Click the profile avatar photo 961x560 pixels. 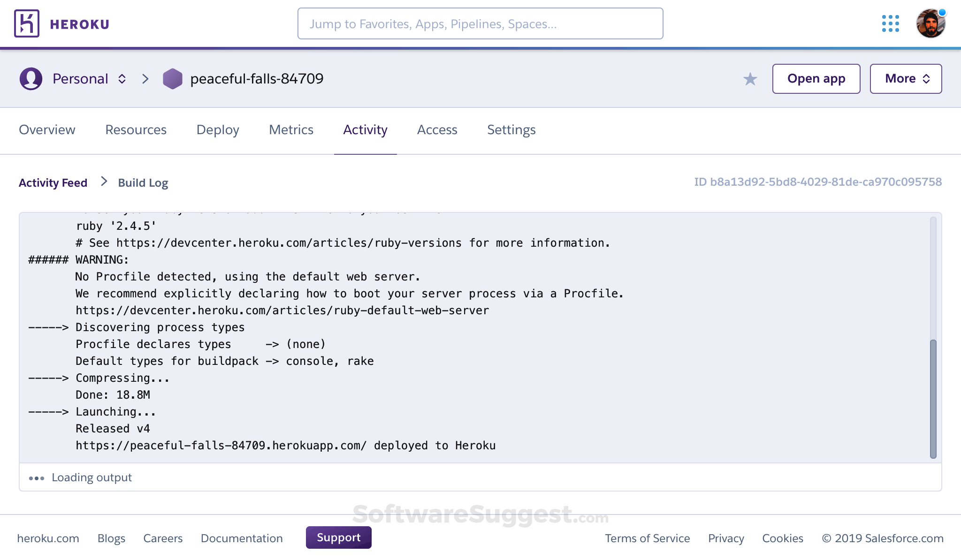click(930, 23)
